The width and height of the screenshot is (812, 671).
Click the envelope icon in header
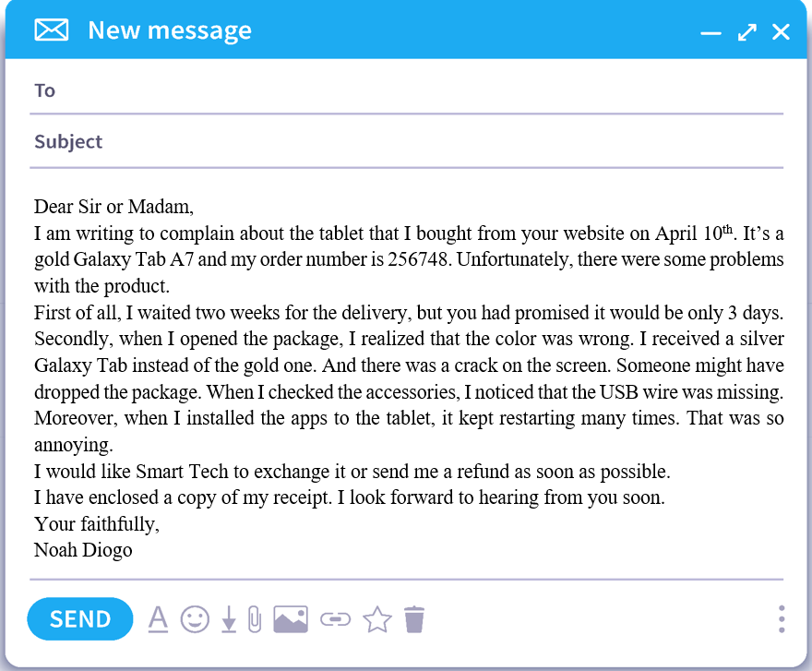52,30
